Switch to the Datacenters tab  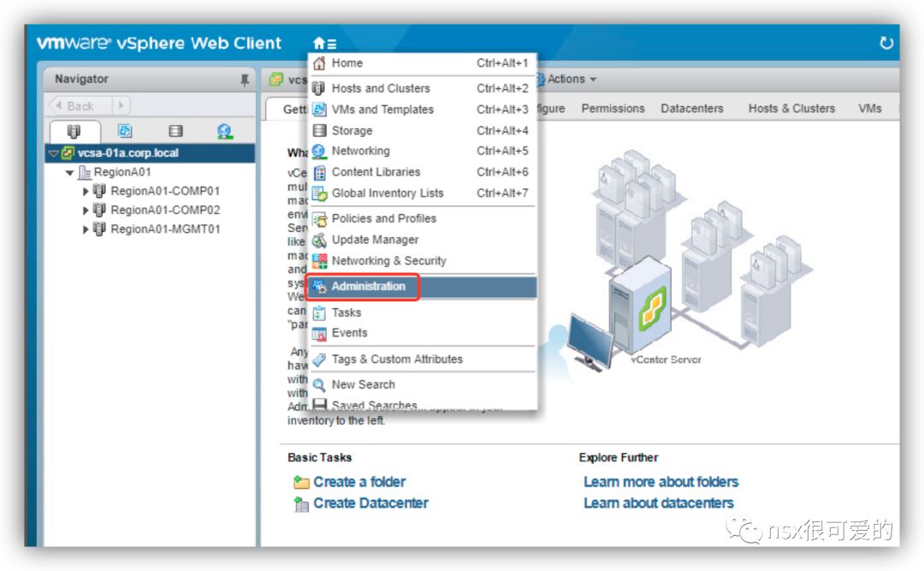click(692, 109)
